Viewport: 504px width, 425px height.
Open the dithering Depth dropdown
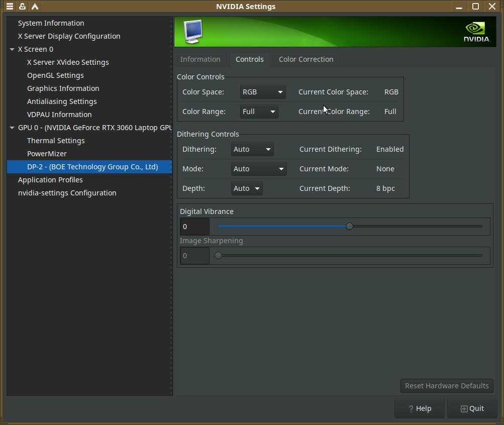[247, 188]
